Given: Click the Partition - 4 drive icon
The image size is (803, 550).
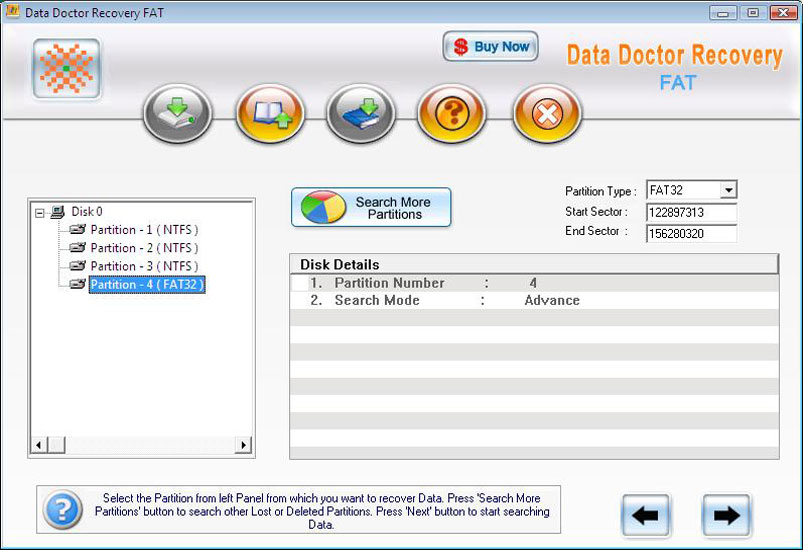Looking at the screenshot, I should click(77, 284).
